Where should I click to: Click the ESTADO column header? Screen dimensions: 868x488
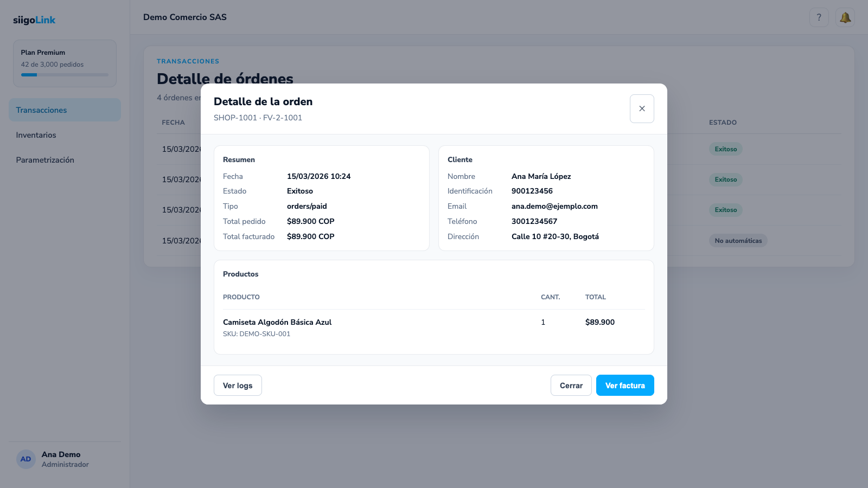tap(723, 123)
